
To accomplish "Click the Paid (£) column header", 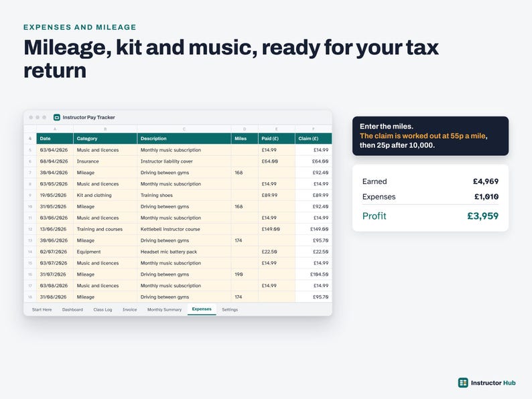I will [277, 139].
